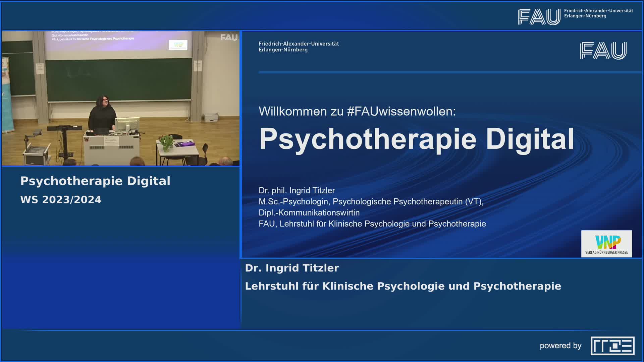Click the Psychotherapie Digital slide heading
This screenshot has width=644, height=362.
pos(417,139)
